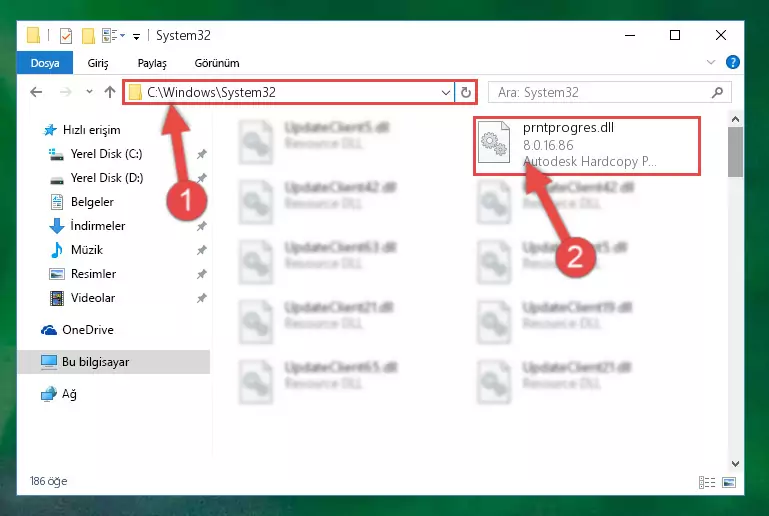Select Hızlı erişim in the sidebar
The width and height of the screenshot is (769, 516).
point(81,130)
